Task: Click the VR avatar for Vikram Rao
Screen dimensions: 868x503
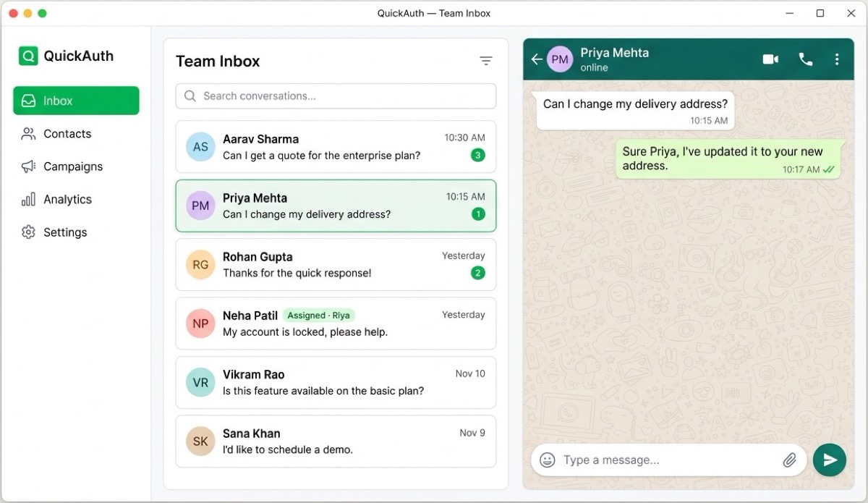Action: point(200,382)
